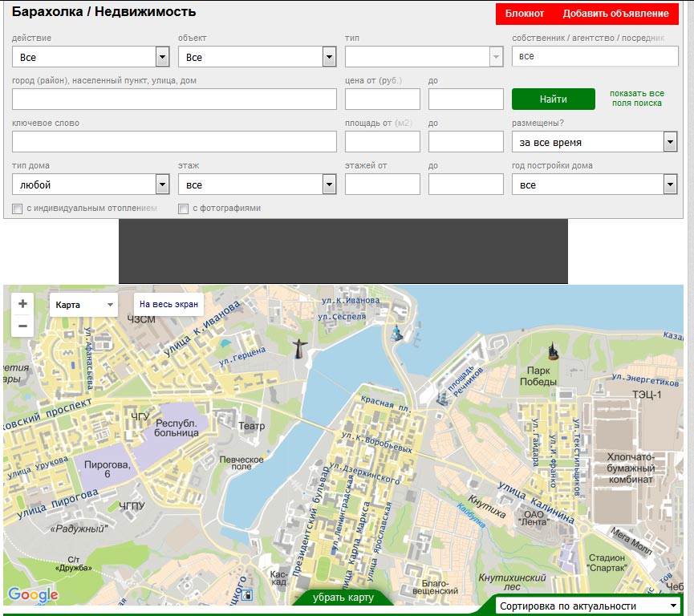The width and height of the screenshot is (694, 616).
Task: Open the 'объект' dropdown
Action: (258, 57)
